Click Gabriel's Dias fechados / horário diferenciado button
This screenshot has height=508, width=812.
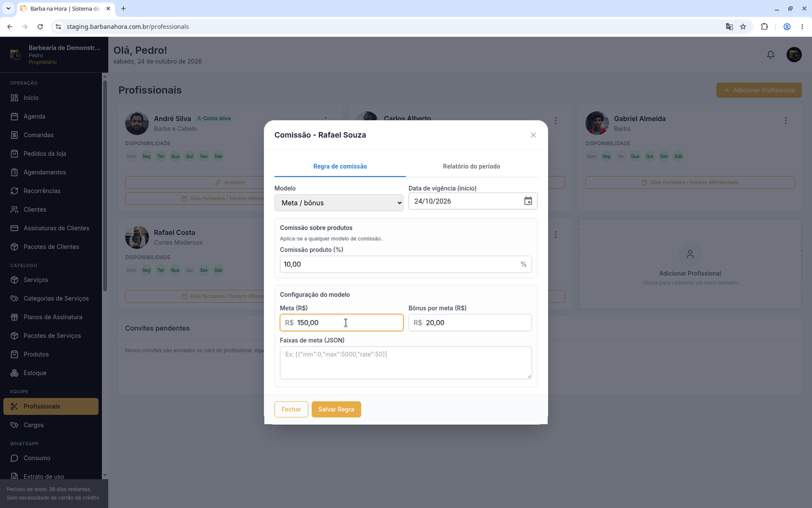(x=690, y=182)
